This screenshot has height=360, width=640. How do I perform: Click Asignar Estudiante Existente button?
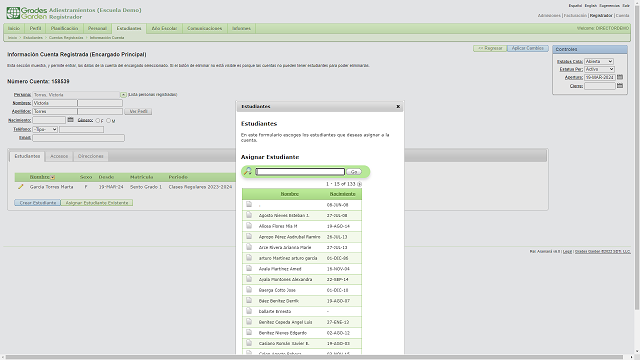pyautogui.click(x=97, y=202)
